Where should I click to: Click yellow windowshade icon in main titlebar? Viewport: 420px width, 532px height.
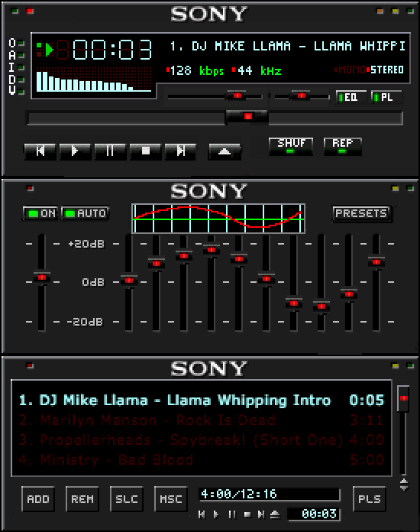(396, 11)
